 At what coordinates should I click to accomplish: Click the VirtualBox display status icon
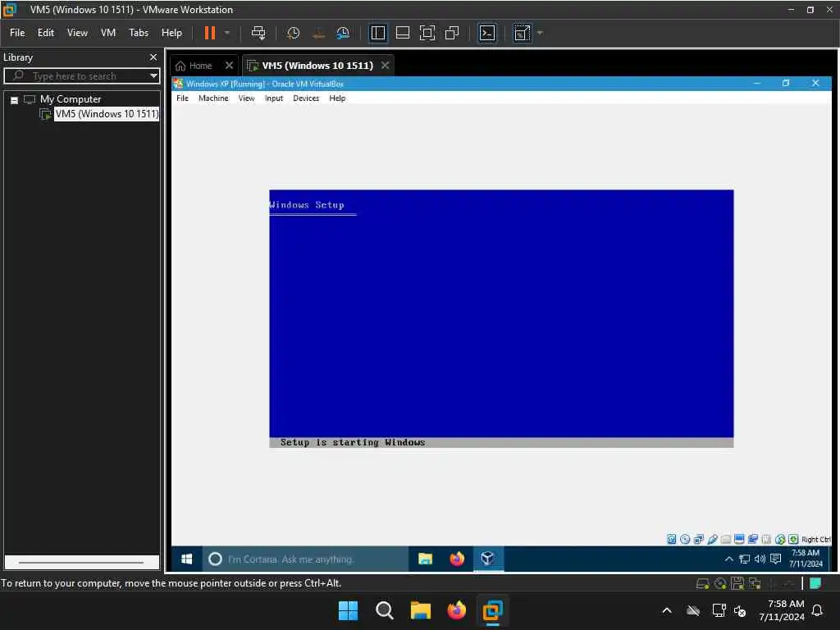click(x=739, y=539)
